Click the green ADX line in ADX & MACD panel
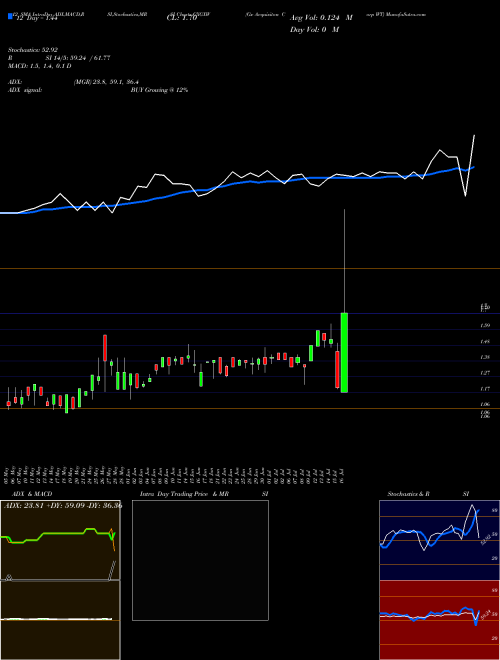The height and width of the screenshot is (660, 500). click(x=58, y=536)
